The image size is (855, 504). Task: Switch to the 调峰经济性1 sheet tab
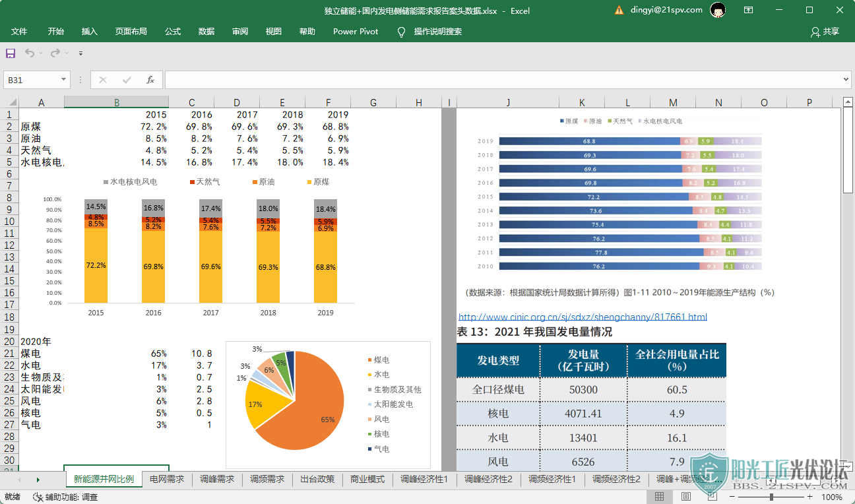424,480
